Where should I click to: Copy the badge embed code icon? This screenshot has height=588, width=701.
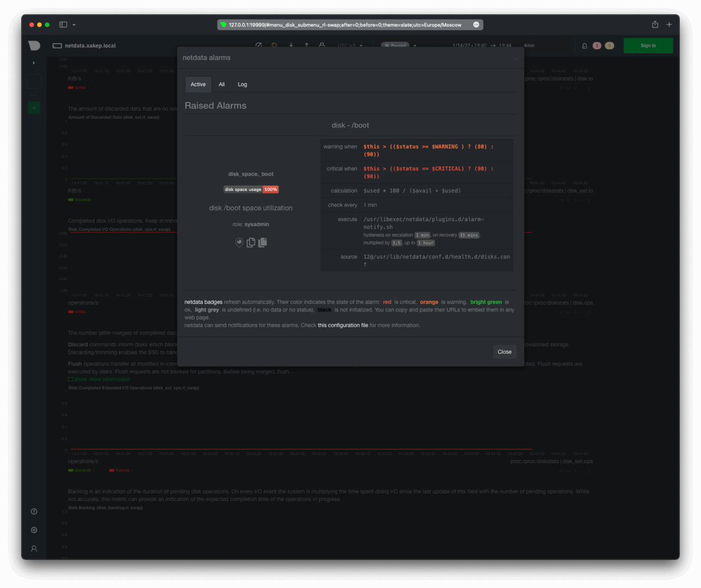pyautogui.click(x=262, y=242)
